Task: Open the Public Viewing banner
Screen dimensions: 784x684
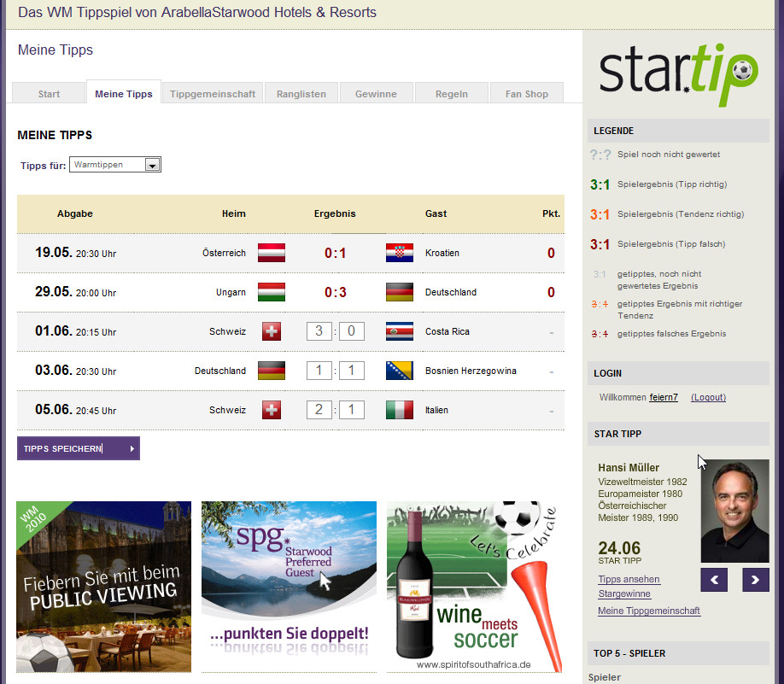Action: coord(103,587)
